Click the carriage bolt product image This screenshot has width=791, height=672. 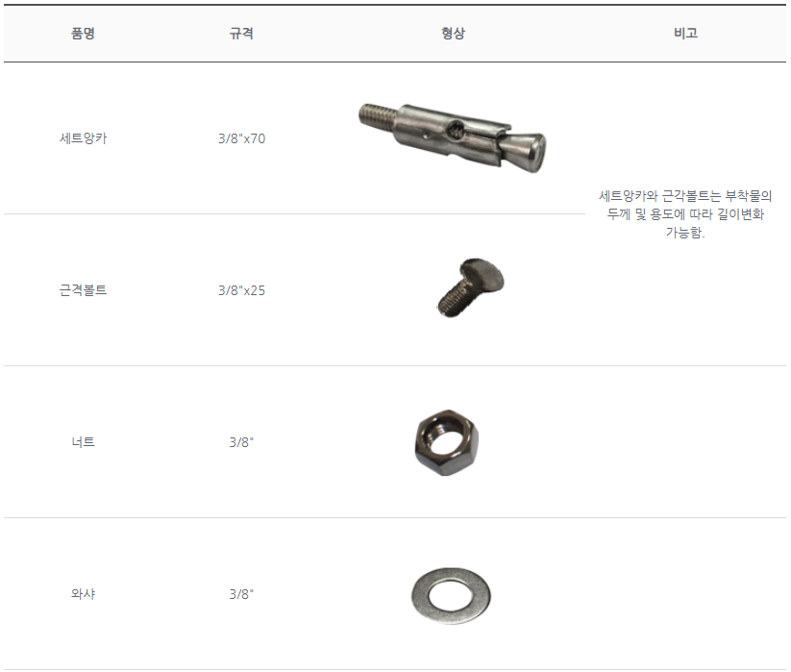click(470, 288)
